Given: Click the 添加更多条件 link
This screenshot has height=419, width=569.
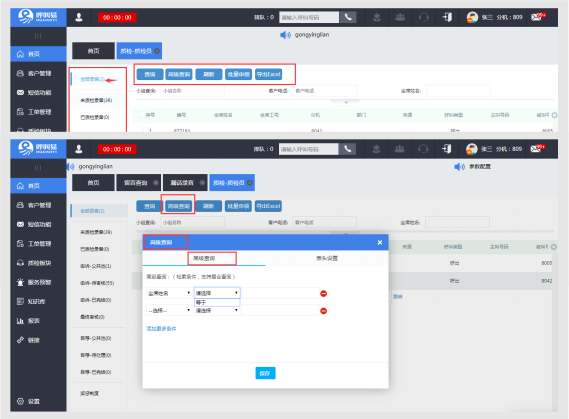Looking at the screenshot, I should (x=161, y=329).
